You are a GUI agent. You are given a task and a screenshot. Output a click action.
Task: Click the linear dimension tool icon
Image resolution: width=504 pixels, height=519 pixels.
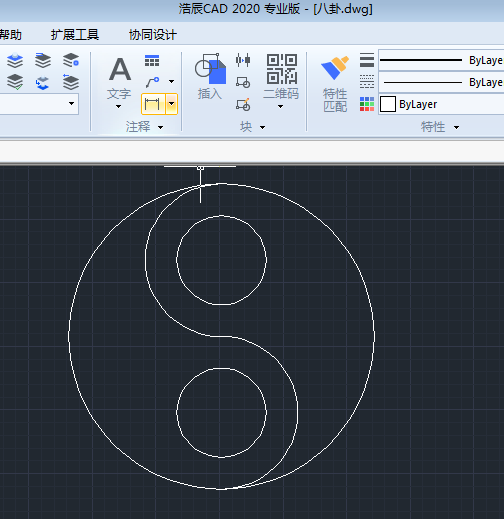[x=153, y=104]
